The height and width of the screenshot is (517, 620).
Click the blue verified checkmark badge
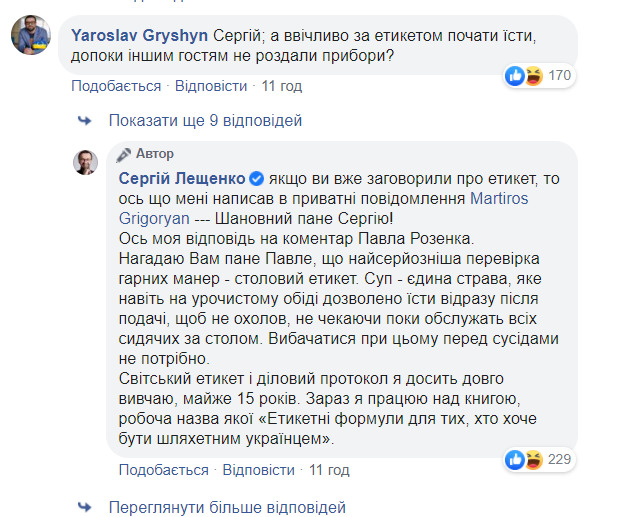point(255,179)
